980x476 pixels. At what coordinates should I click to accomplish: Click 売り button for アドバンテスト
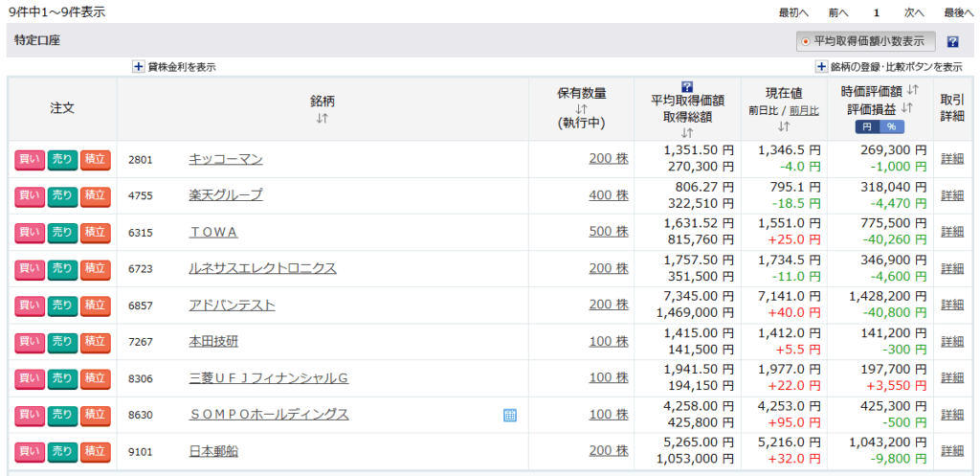point(62,306)
